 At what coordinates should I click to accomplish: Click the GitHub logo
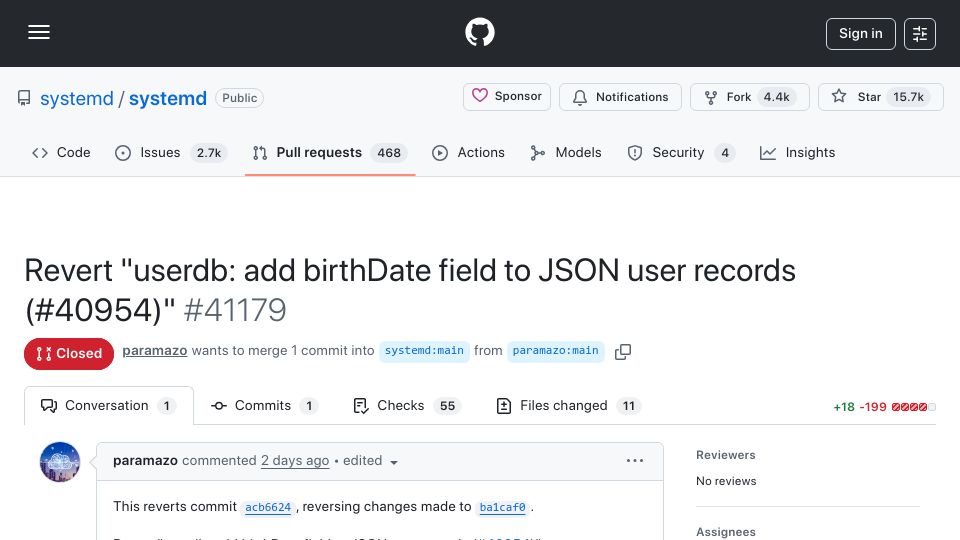pos(479,32)
